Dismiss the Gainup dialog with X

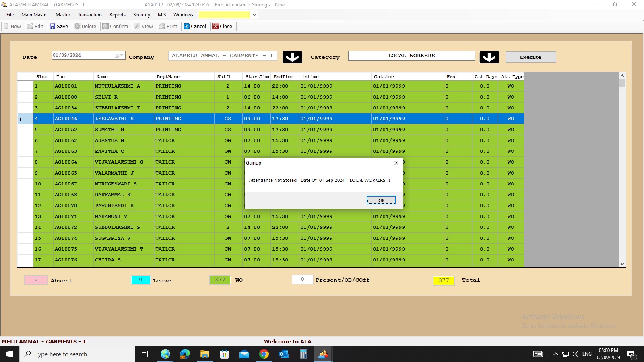[x=396, y=163]
